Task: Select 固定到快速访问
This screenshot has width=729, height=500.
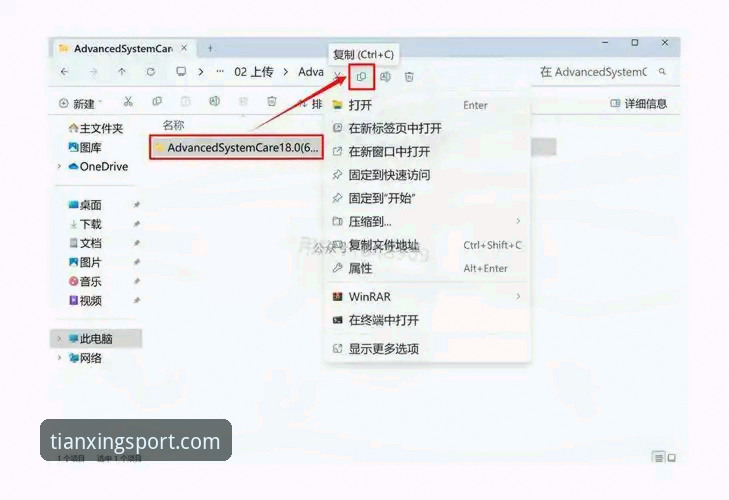Action: pyautogui.click(x=427, y=174)
